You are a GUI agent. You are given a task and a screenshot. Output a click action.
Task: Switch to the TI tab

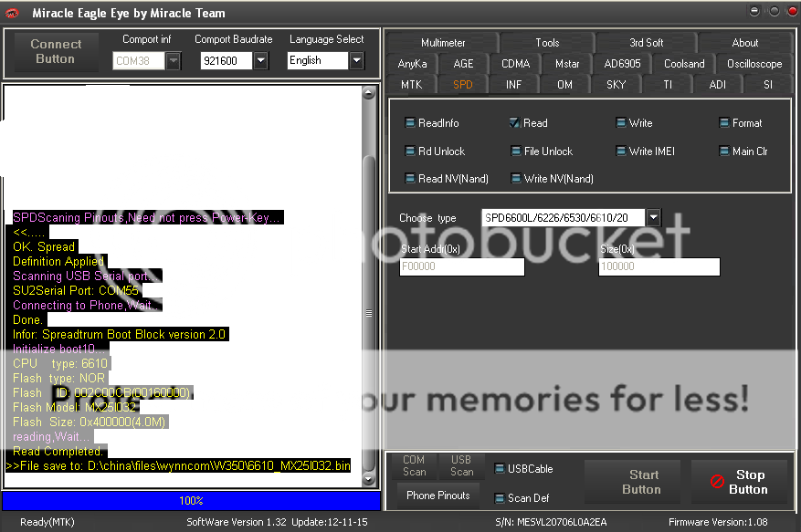pos(668,85)
